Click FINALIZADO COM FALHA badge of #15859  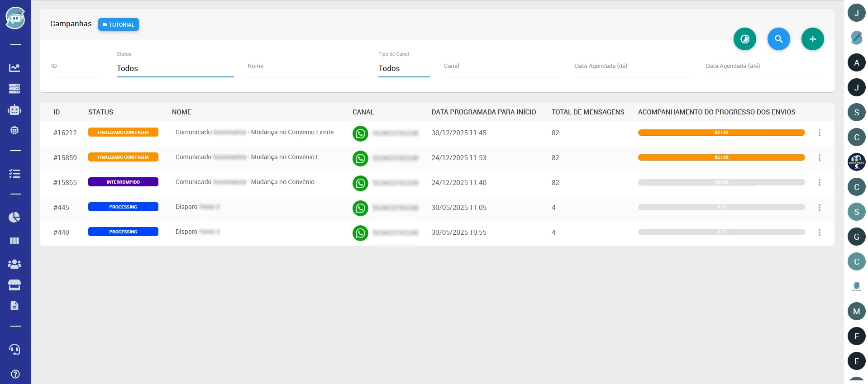[x=123, y=157]
